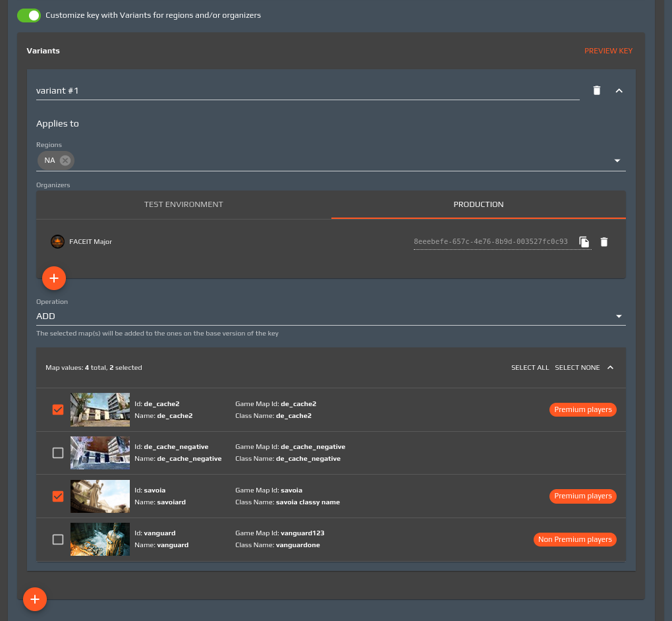Check the vanguard map checkbox
The width and height of the screenshot is (672, 621).
pyautogui.click(x=58, y=539)
